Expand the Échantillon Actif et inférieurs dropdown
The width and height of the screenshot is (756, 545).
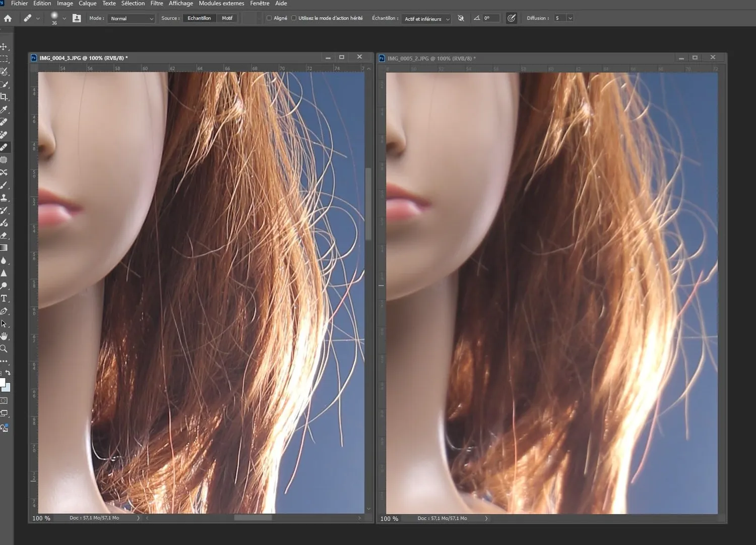coord(426,19)
